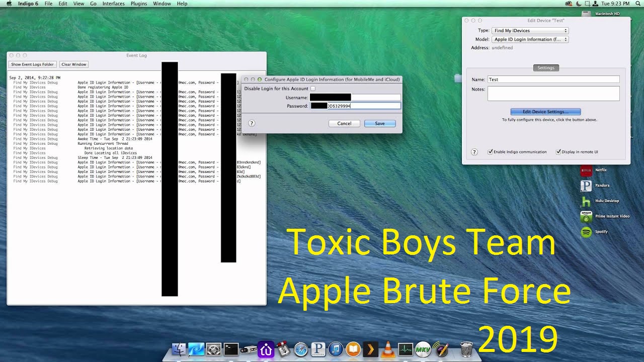
Task: Open the Indigo 6 menu
Action: pos(28,4)
